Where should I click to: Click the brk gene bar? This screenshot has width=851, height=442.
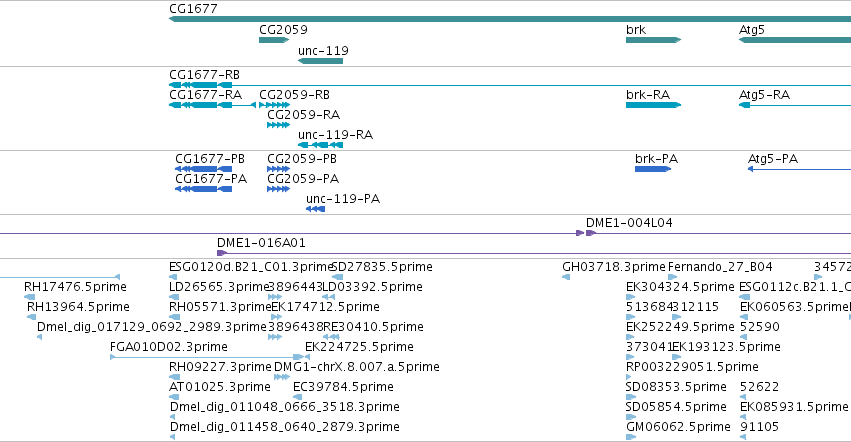(x=653, y=40)
